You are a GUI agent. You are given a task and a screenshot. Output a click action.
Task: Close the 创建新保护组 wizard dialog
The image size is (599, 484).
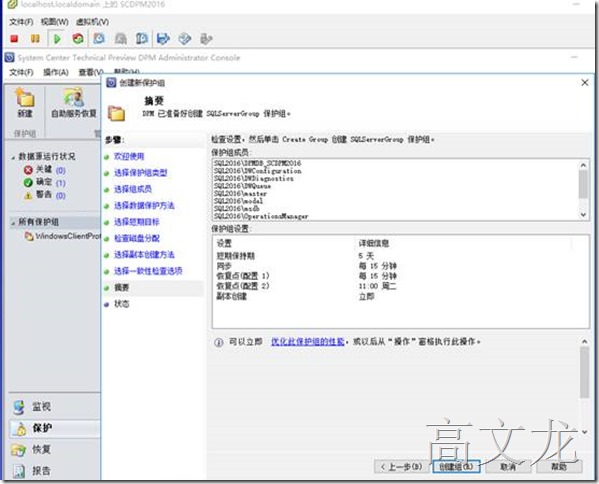[585, 83]
